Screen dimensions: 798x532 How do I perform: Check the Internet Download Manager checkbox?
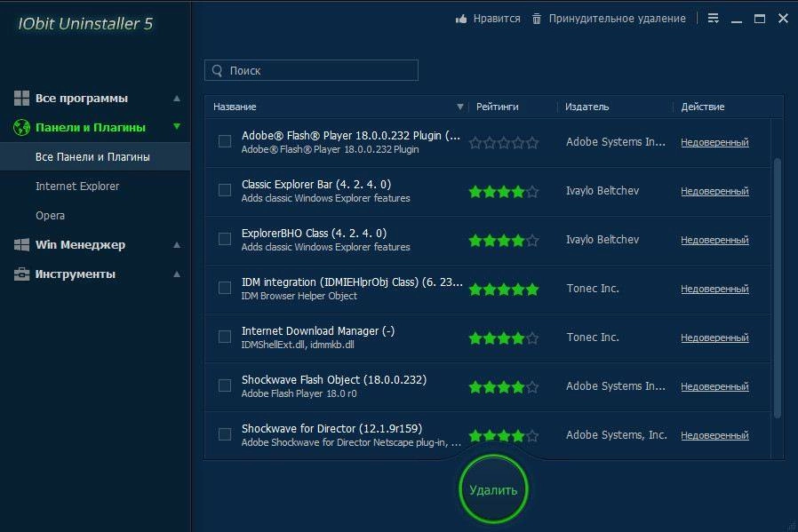coord(225,337)
